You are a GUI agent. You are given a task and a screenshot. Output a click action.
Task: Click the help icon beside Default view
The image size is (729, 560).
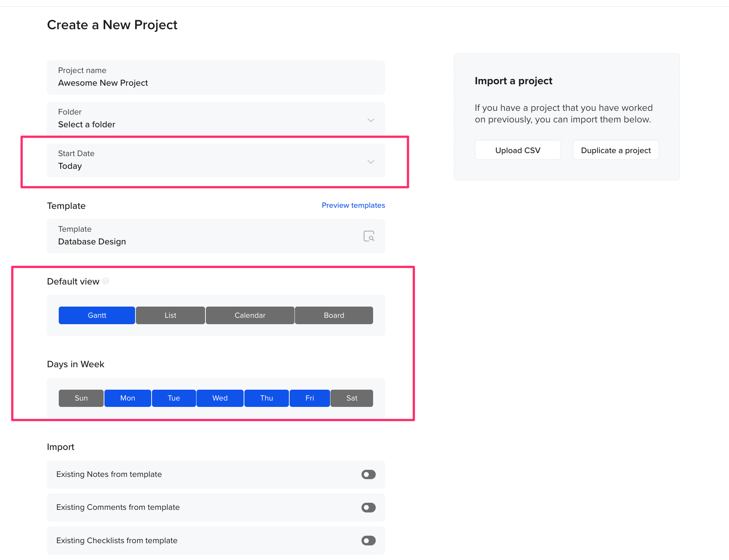click(x=106, y=281)
